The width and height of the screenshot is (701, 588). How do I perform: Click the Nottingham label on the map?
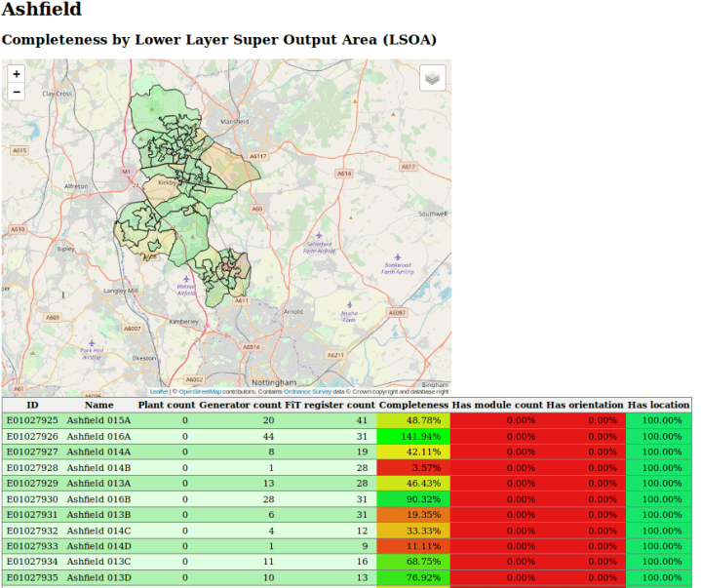click(x=274, y=383)
